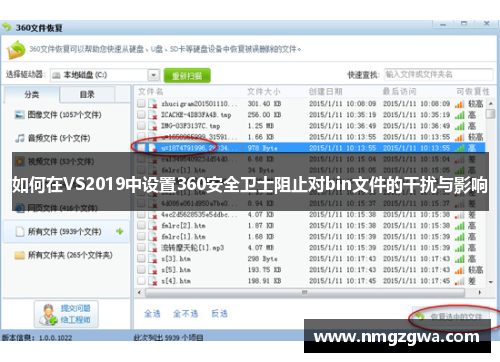The height and width of the screenshot is (362, 500).
Task: Sort the list by 最后访问 column header
Action: pos(399,91)
